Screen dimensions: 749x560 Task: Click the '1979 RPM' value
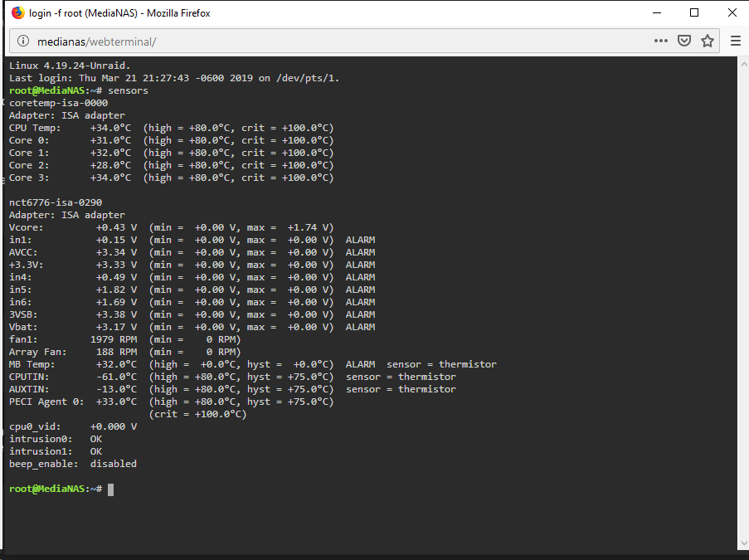pyautogui.click(x=114, y=339)
